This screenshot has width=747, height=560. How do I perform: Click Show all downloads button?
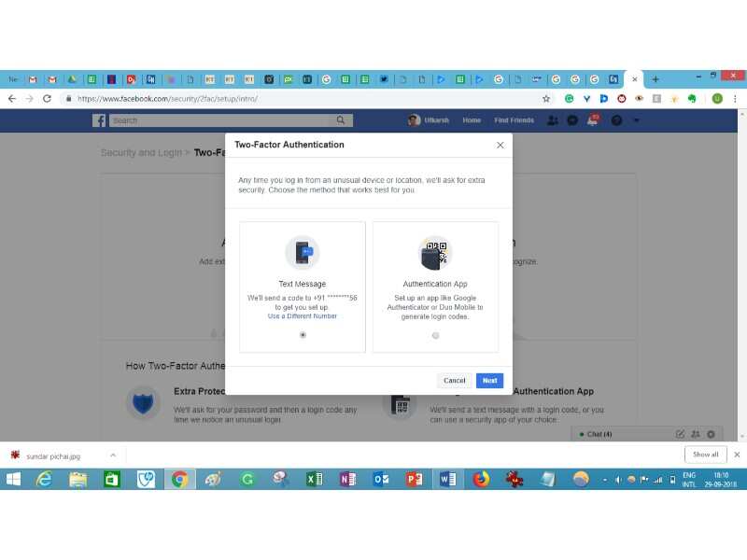point(706,455)
